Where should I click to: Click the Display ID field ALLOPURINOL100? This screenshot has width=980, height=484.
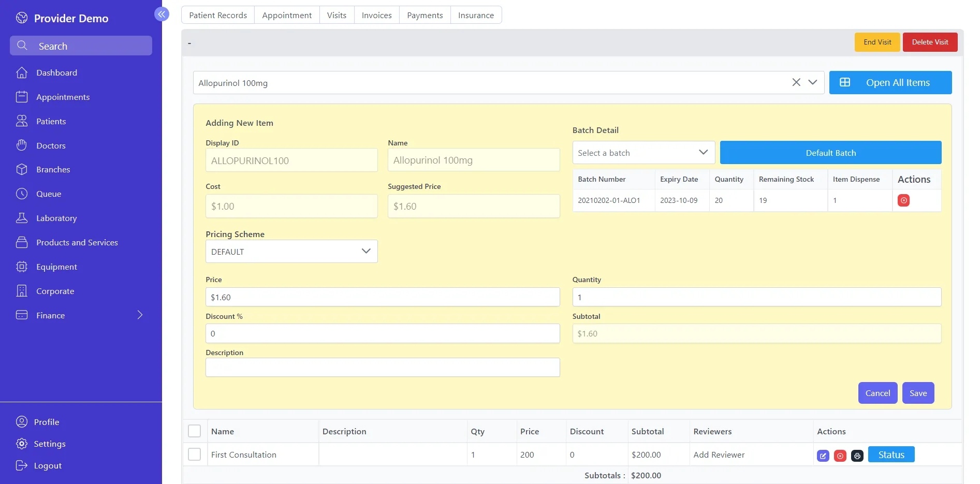point(291,160)
